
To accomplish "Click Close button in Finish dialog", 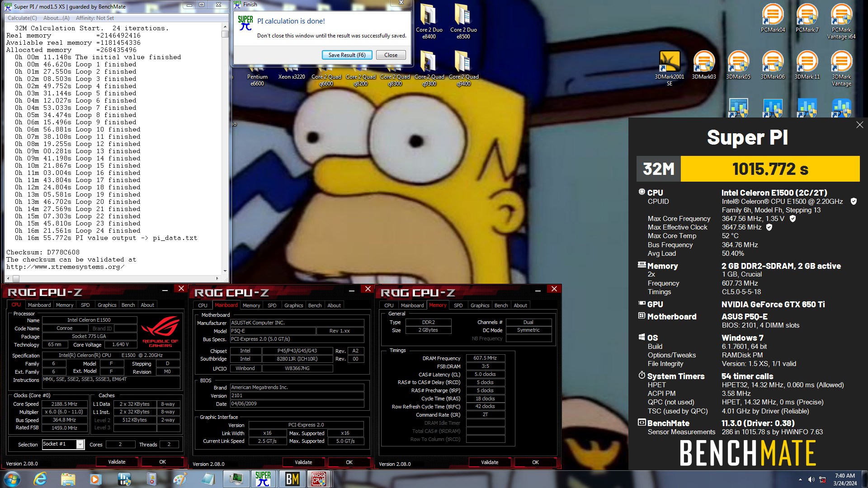I will [391, 55].
